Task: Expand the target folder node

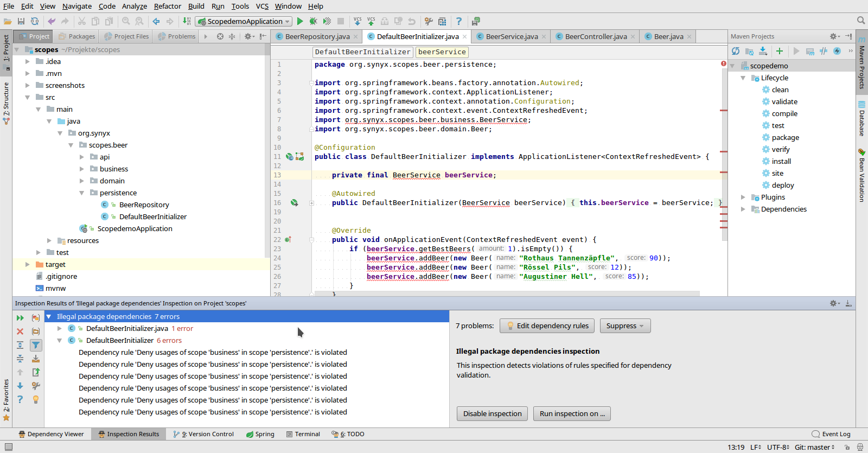Action: (28, 264)
